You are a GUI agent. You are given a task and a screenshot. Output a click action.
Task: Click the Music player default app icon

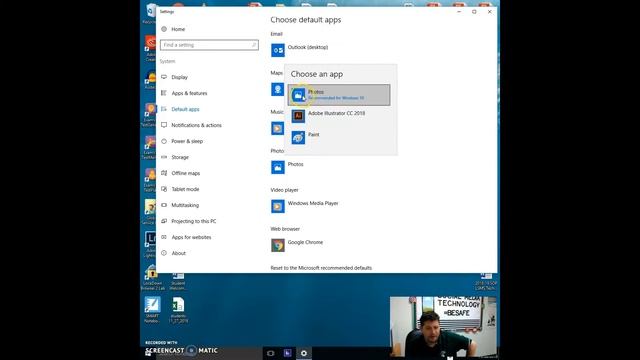coord(278,129)
